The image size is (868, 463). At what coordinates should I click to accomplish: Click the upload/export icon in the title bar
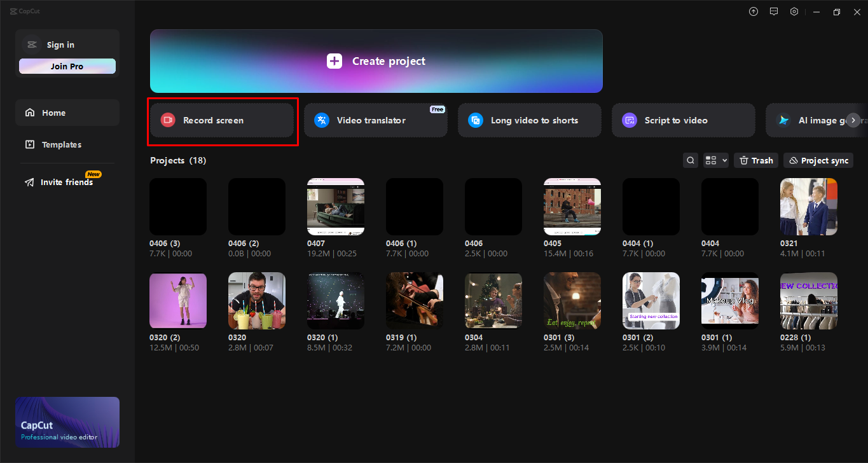click(x=753, y=11)
